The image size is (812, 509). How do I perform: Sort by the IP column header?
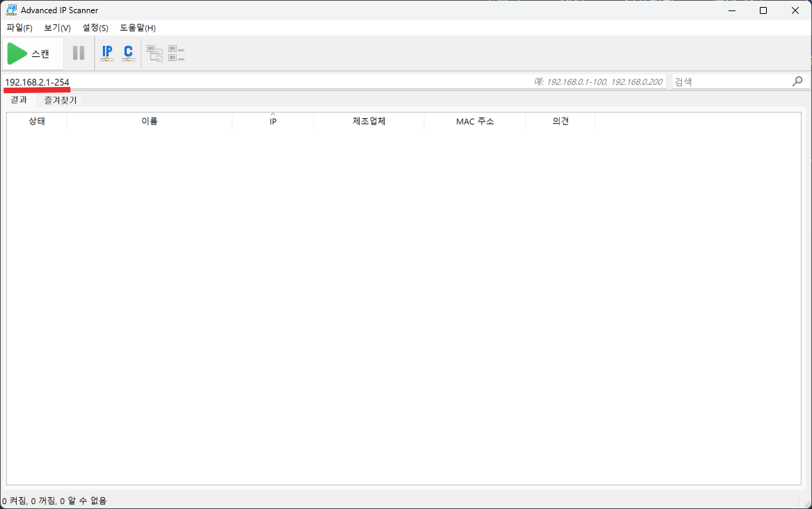coord(273,121)
